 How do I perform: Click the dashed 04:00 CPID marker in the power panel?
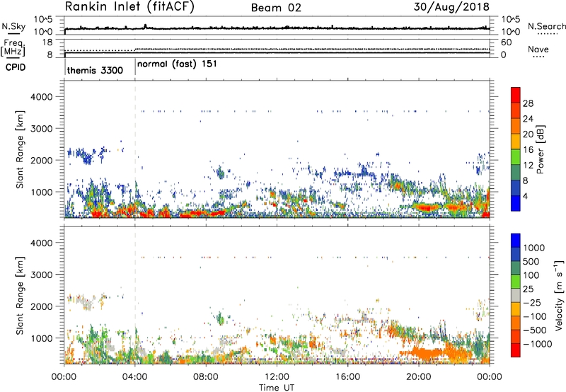135,150
